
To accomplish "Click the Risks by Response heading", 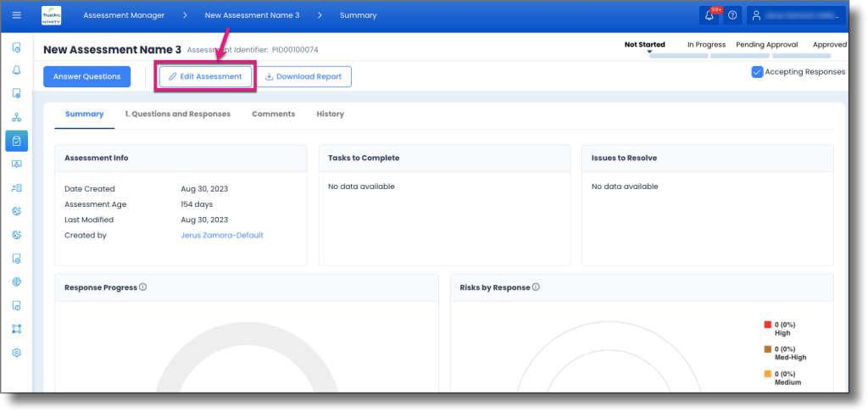I will [495, 287].
